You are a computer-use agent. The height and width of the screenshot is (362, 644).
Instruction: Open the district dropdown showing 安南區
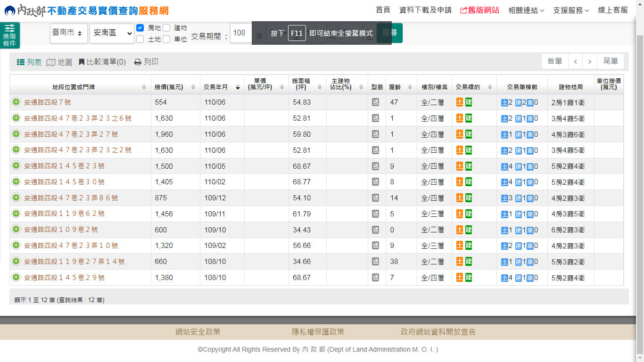coord(112,33)
